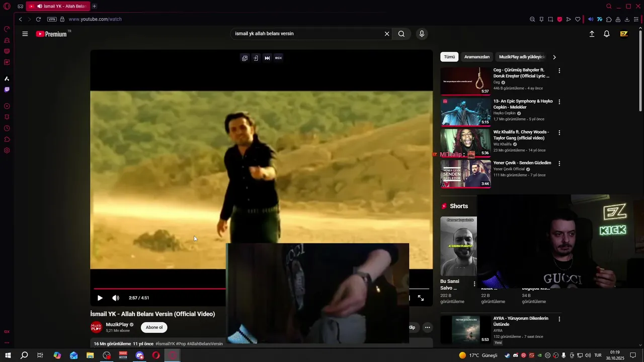Switch to the 'İsmail YK - Allah Belan' tab
The height and width of the screenshot is (362, 644).
(58, 7)
